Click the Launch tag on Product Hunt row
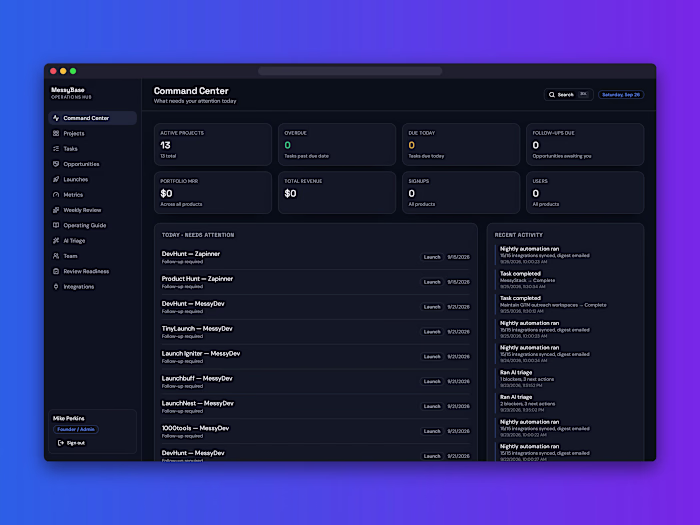700x525 pixels. (x=432, y=282)
